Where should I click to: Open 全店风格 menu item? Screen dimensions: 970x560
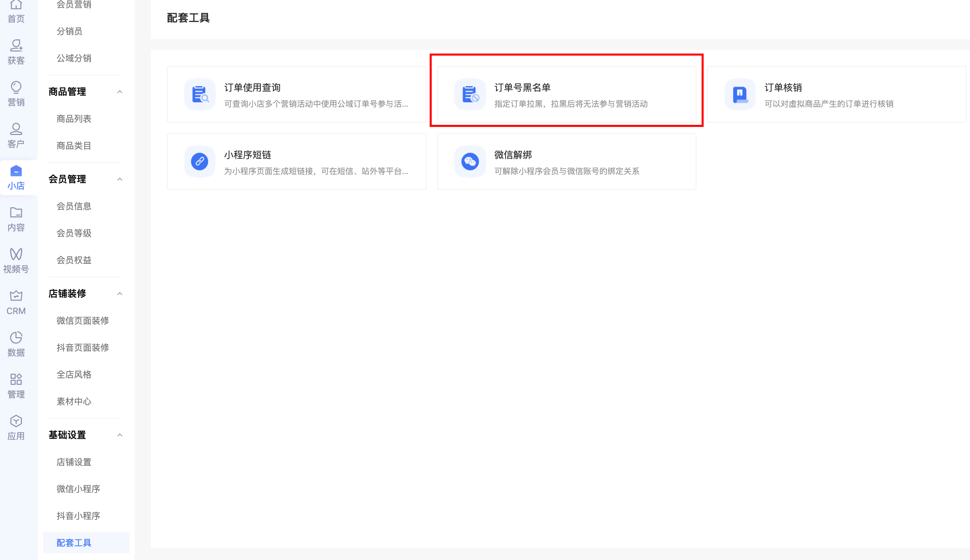[x=74, y=374]
